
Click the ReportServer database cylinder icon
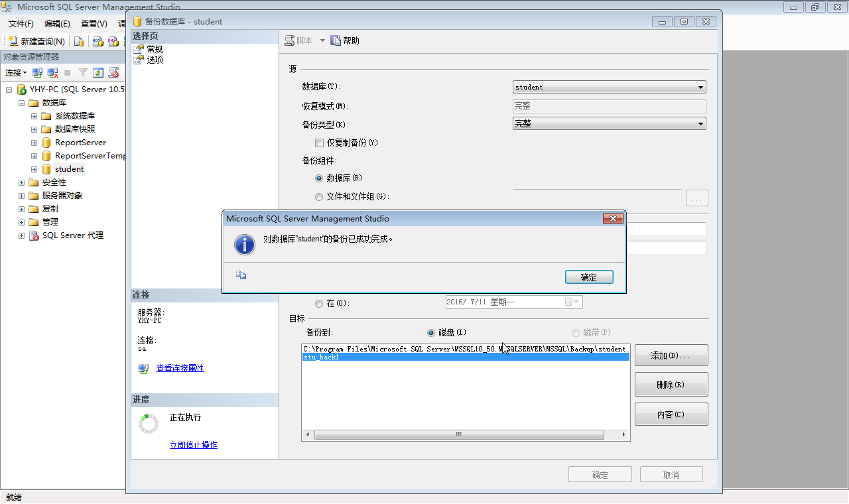46,143
